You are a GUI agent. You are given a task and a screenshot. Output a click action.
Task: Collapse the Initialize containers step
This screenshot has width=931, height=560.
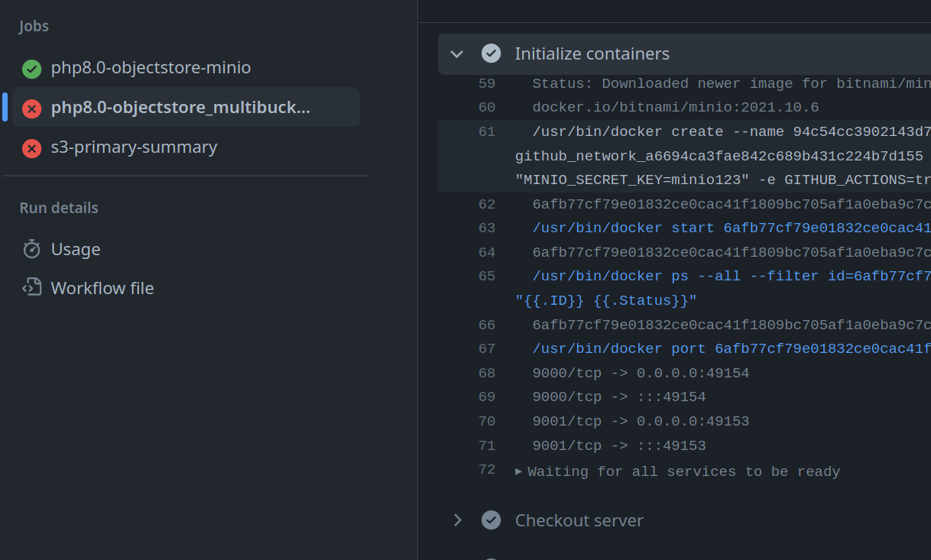click(x=457, y=53)
